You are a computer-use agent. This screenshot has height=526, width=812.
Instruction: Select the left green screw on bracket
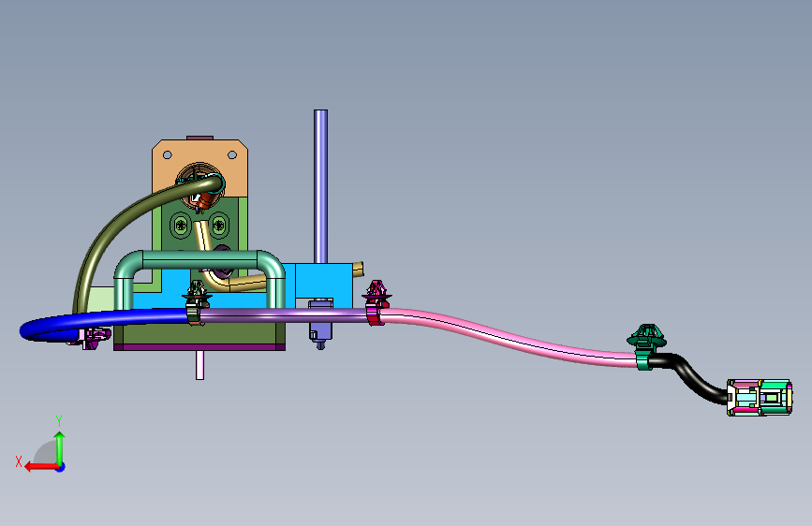[x=181, y=226]
